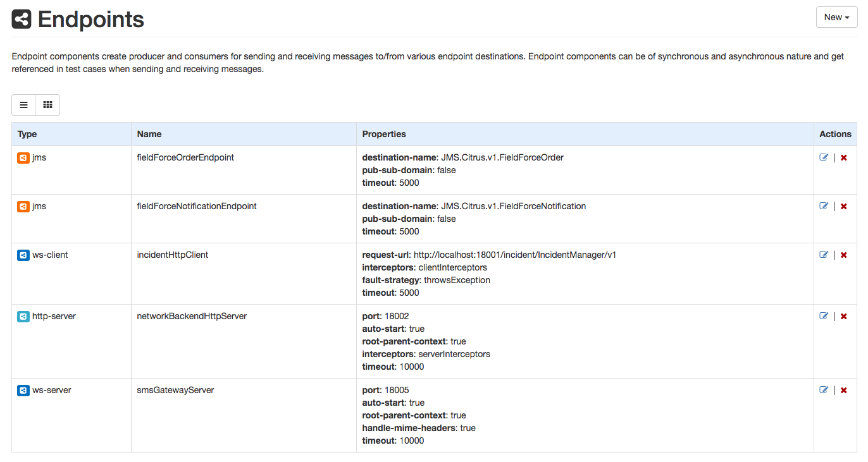Click the Type column header
868x462 pixels.
click(x=27, y=134)
